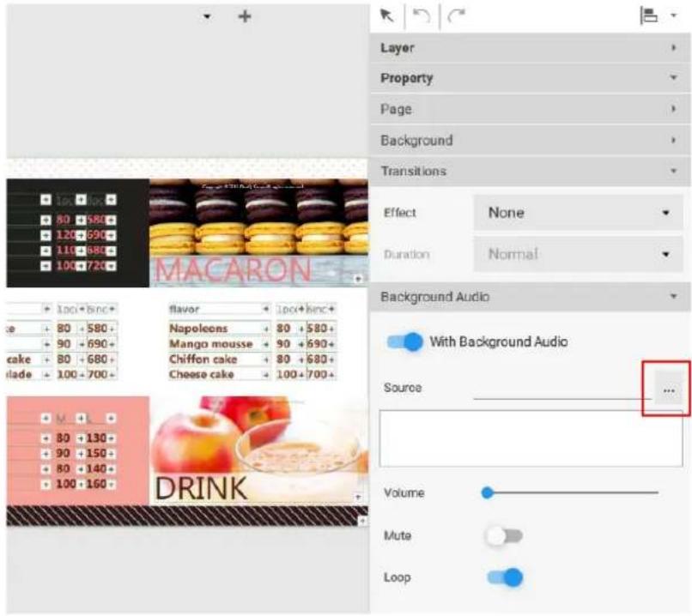Click plus handle after Mango mousse text

coord(265,344)
